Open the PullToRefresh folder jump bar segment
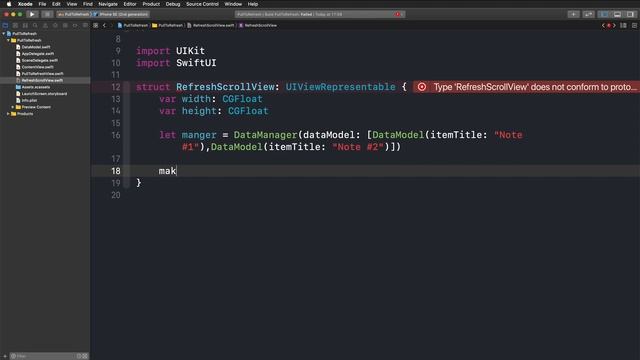The height and width of the screenshot is (360, 640). pyautogui.click(x=167, y=25)
